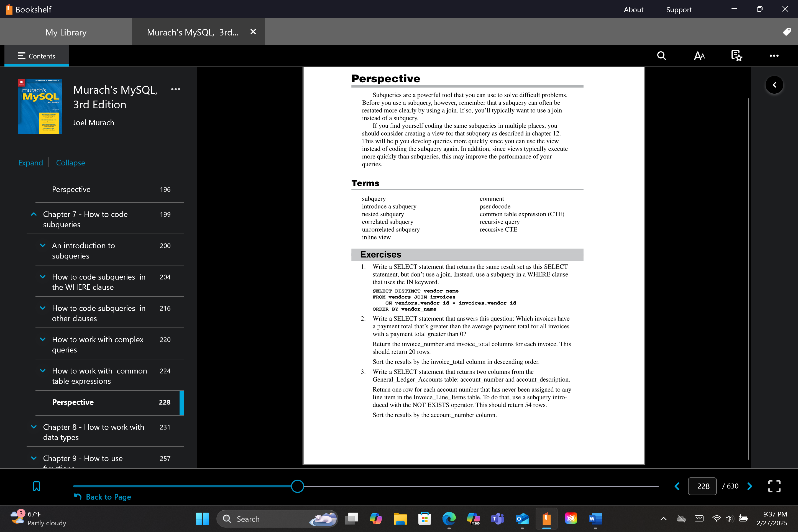Enter fullscreen reading mode
Screen dimensions: 798x532
774,486
